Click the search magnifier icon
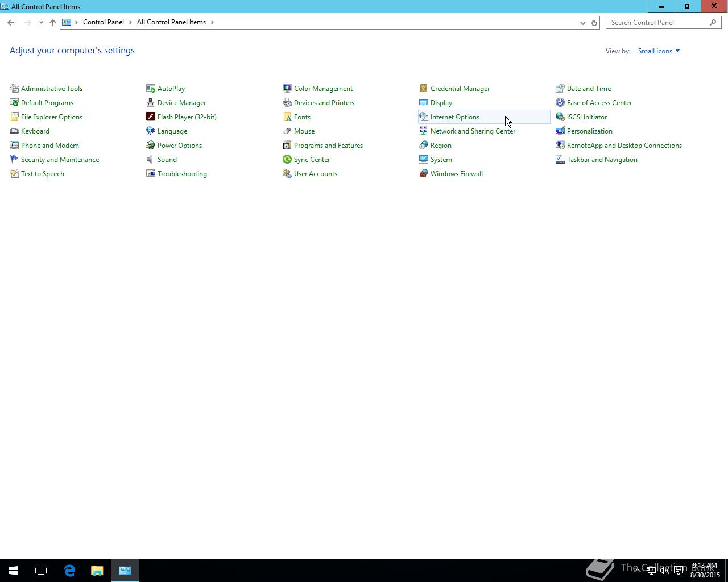728x582 pixels. click(x=713, y=23)
